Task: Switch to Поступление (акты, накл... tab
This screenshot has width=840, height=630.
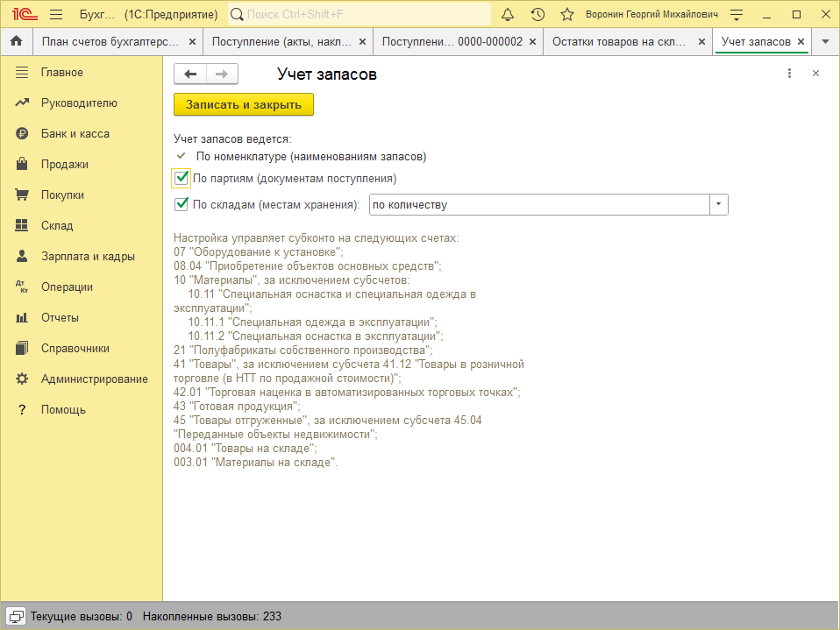Action: tap(281, 42)
